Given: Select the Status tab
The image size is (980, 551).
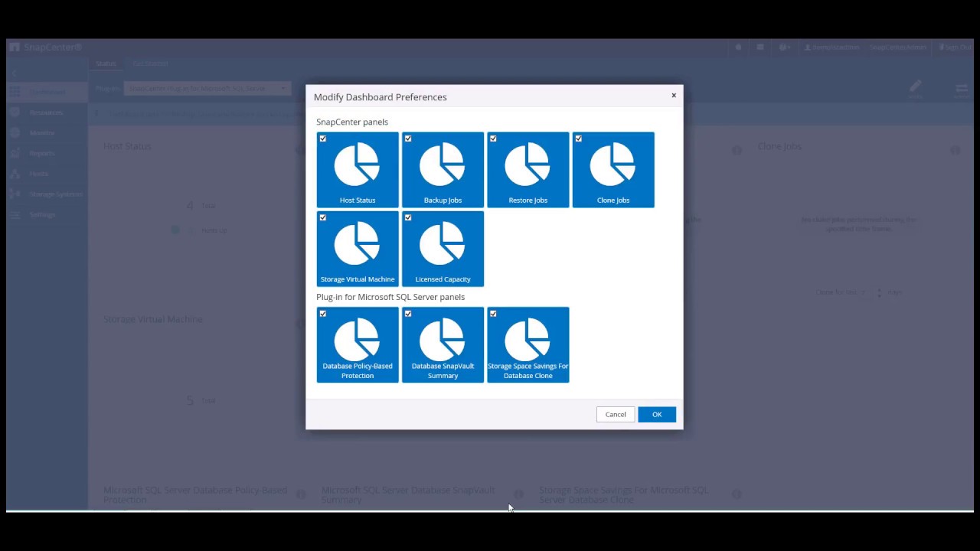Looking at the screenshot, I should coord(106,64).
